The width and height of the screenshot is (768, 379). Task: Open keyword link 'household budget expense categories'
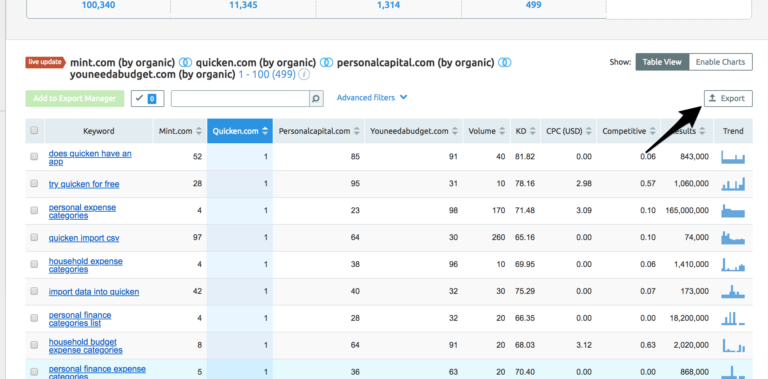[85, 346]
